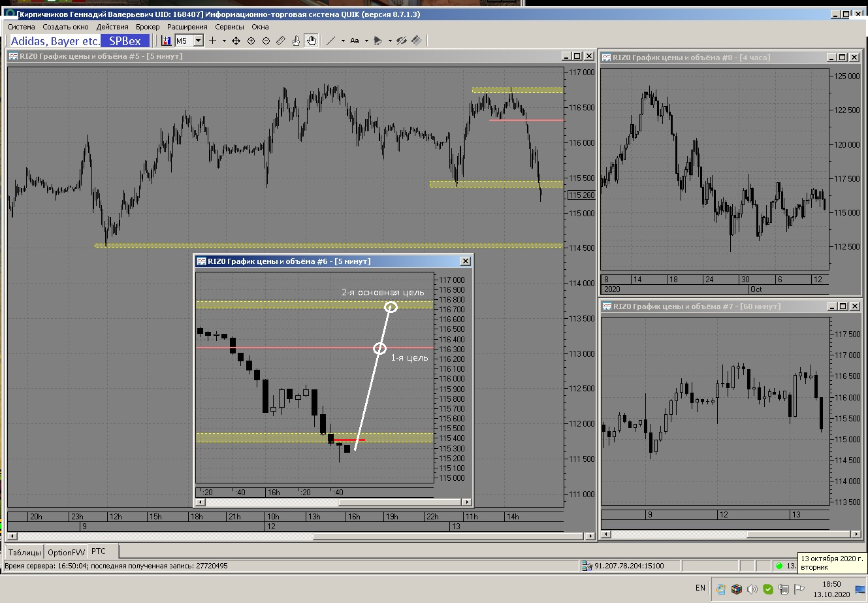Screen dimensions: 868x603
Task: Select the crosshair cursor tool
Action: (212, 41)
